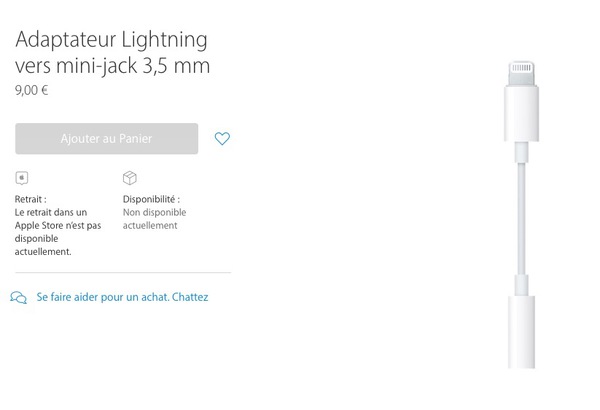Click the white Lightning plug housing in the image

[521, 114]
